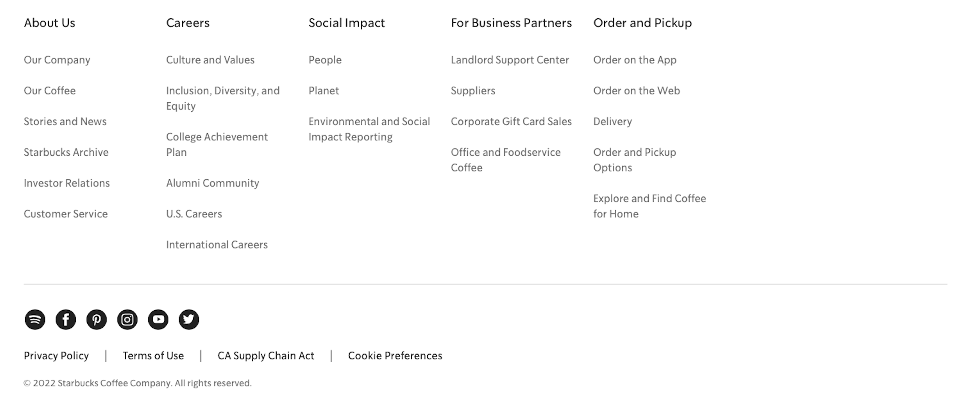Go to Investor Relations
The image size is (980, 397).
pyautogui.click(x=67, y=183)
